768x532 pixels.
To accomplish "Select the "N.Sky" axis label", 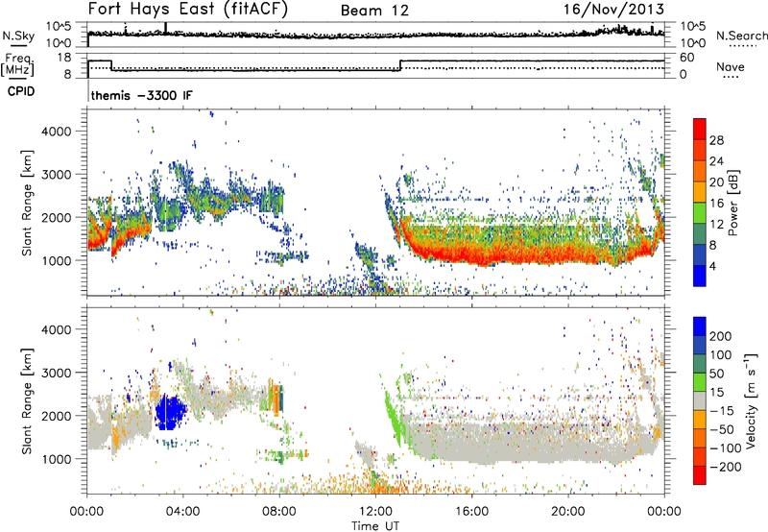I will (18, 36).
